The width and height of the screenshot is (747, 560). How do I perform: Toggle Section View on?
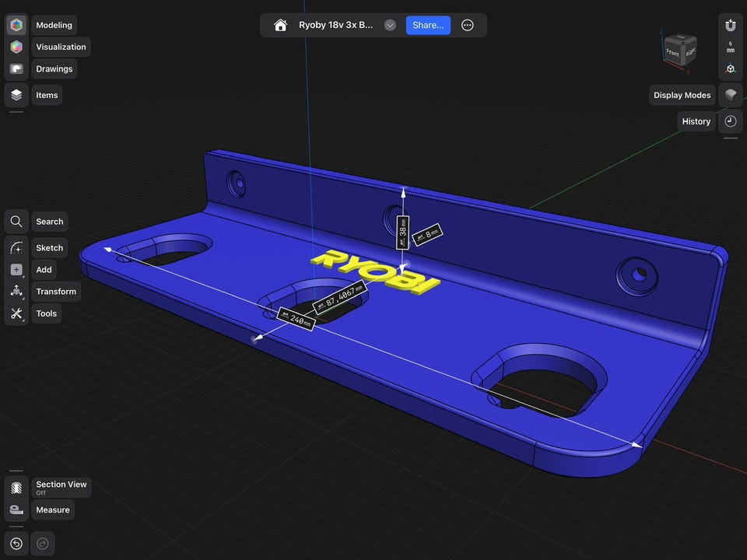(x=16, y=488)
